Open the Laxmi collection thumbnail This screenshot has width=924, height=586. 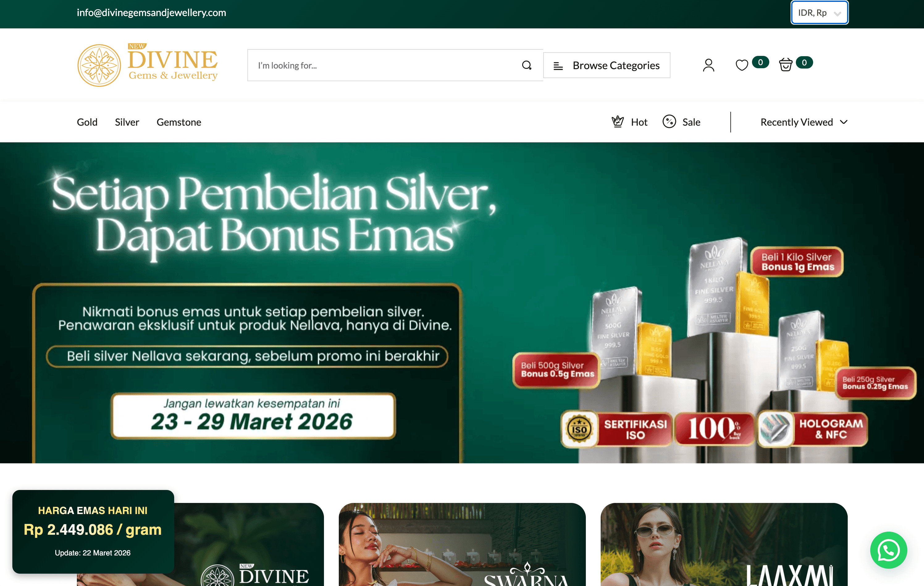tap(724, 544)
